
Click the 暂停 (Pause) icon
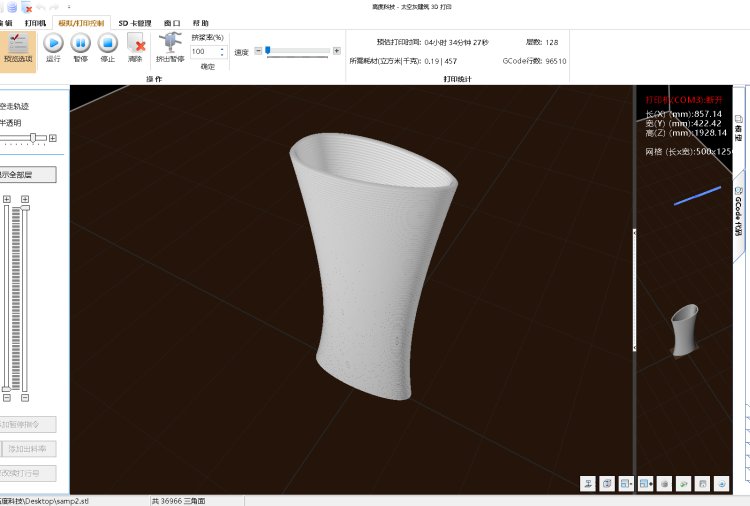click(80, 43)
